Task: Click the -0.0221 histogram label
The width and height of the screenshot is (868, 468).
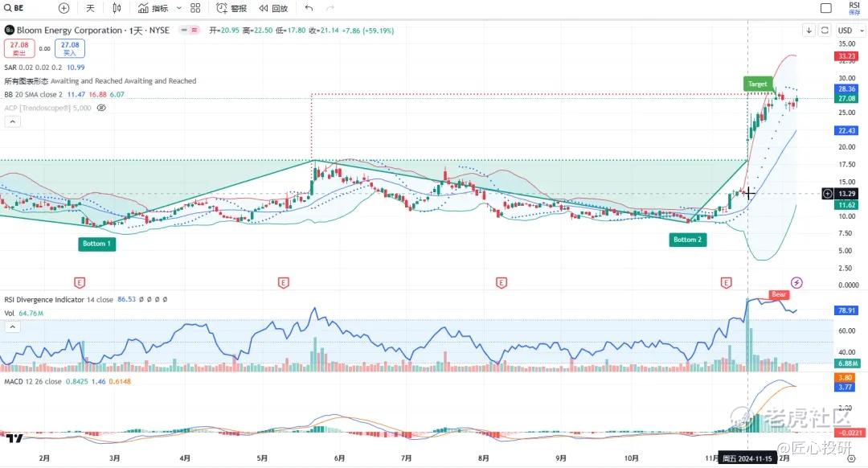Action: click(x=849, y=433)
